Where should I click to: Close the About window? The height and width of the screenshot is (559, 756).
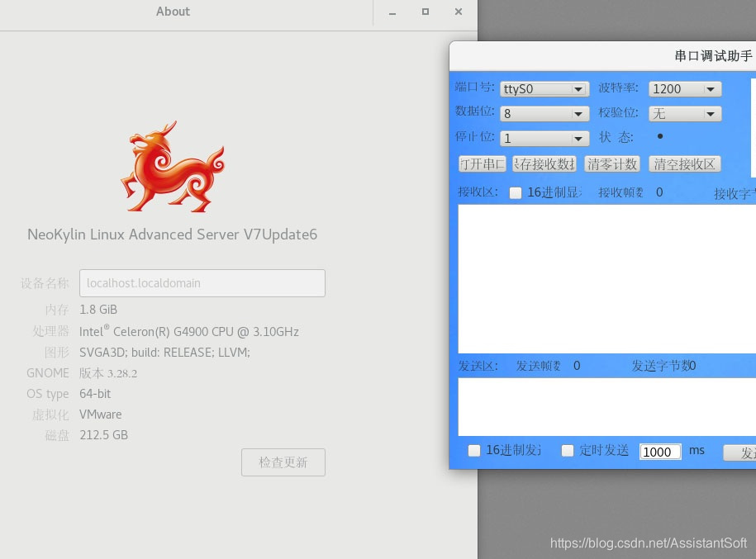tap(459, 12)
